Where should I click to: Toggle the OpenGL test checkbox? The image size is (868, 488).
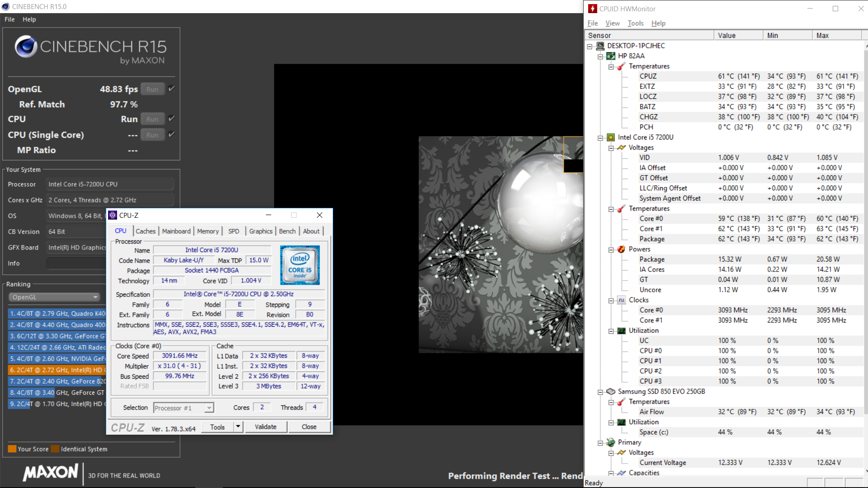coord(171,89)
